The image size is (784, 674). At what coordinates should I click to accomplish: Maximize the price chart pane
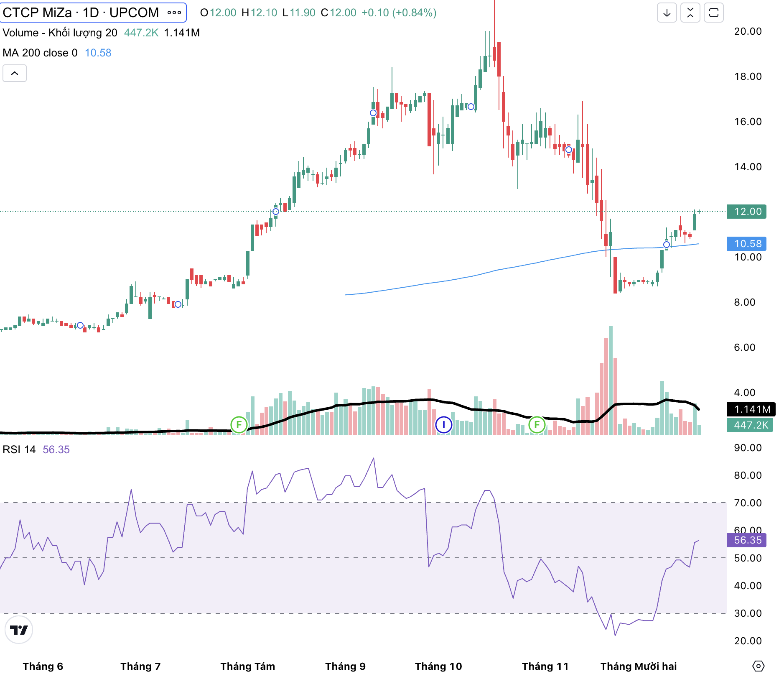point(713,13)
